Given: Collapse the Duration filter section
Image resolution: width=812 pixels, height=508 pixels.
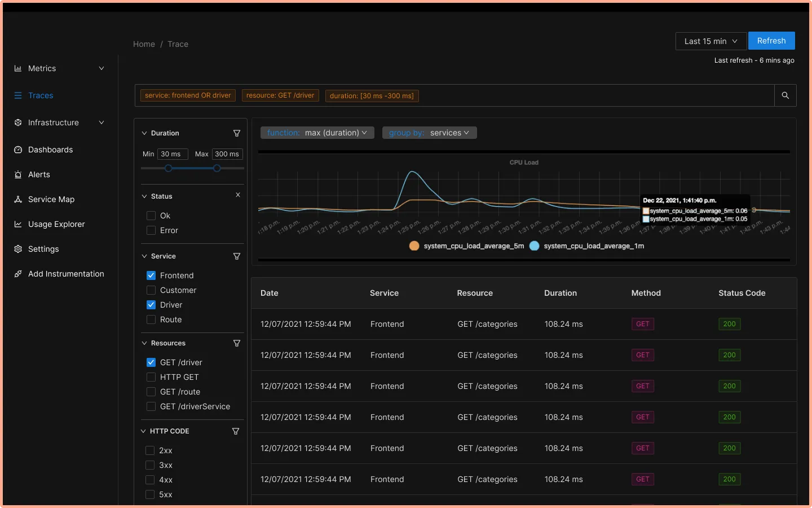Looking at the screenshot, I should (144, 133).
